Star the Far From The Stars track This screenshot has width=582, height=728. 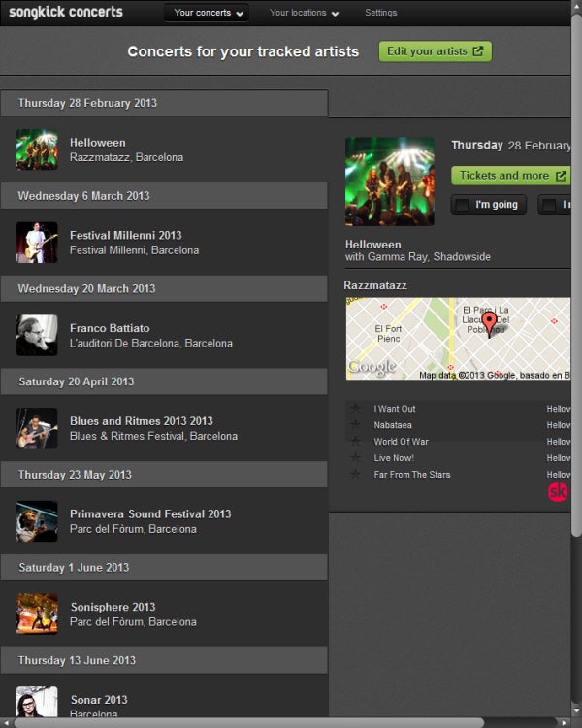coord(356,474)
